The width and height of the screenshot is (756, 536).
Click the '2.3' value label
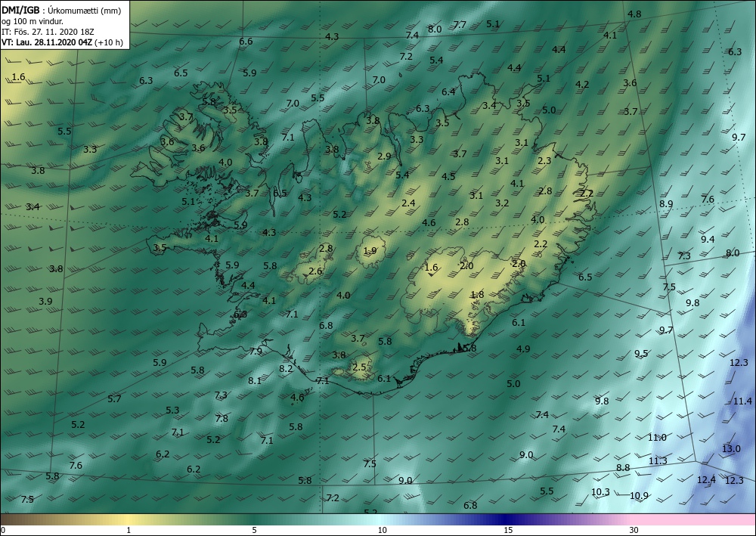click(x=544, y=161)
